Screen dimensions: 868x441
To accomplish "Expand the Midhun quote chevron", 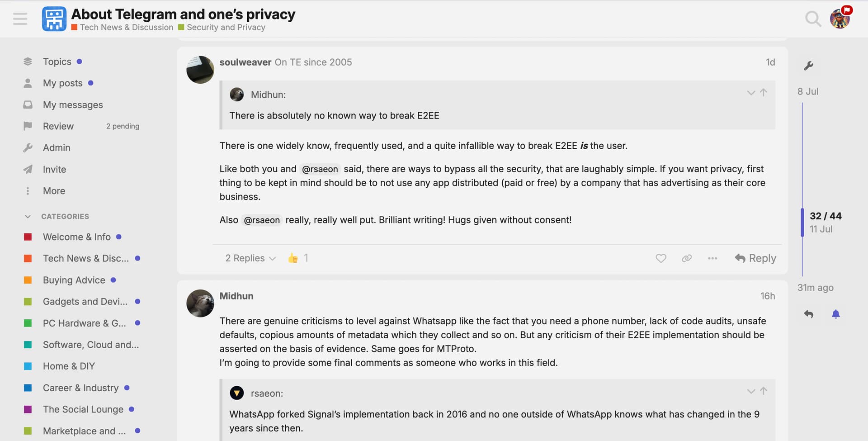I will (751, 93).
